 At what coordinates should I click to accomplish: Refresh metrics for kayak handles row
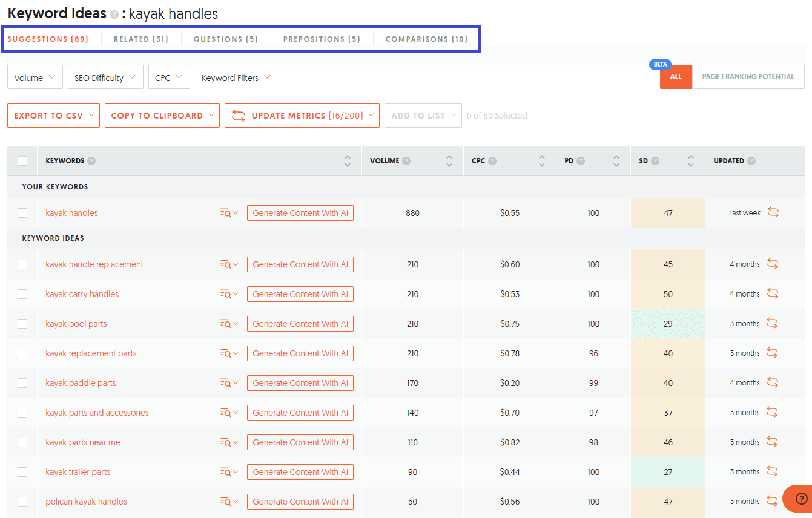pos(773,212)
